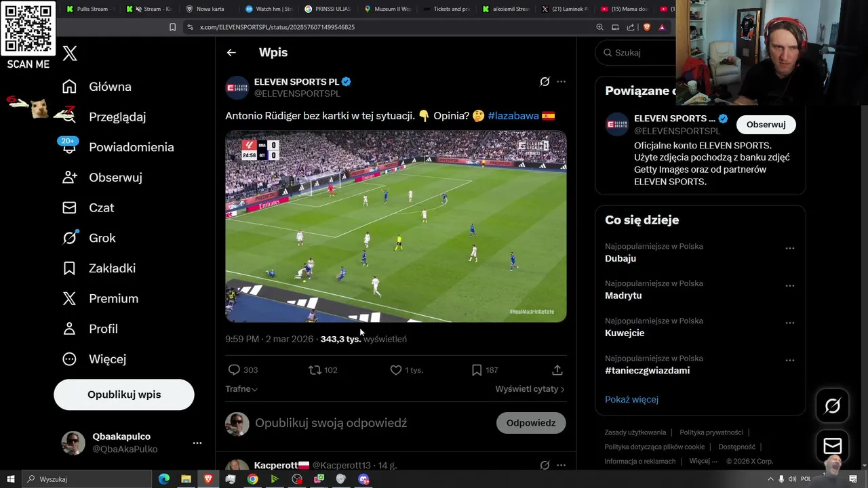This screenshot has height=488, width=868.
Task: Click the back arrow next to Wpis
Action: pyautogui.click(x=231, y=52)
